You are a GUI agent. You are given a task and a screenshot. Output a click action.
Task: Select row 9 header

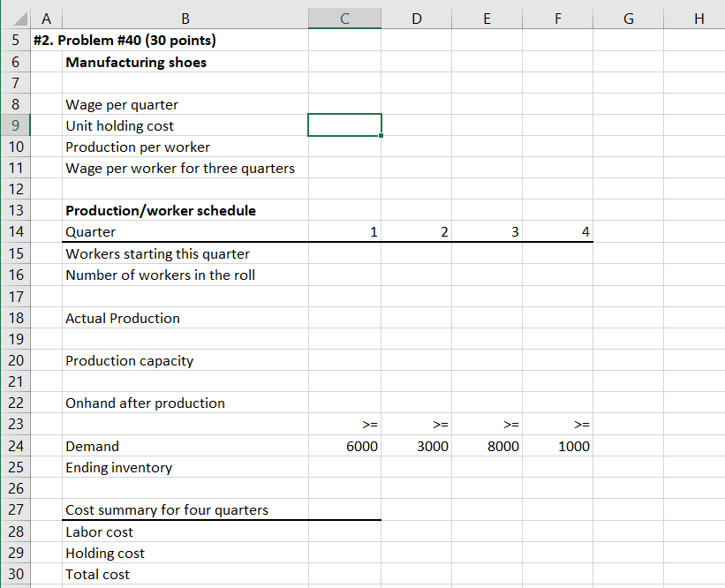click(15, 125)
